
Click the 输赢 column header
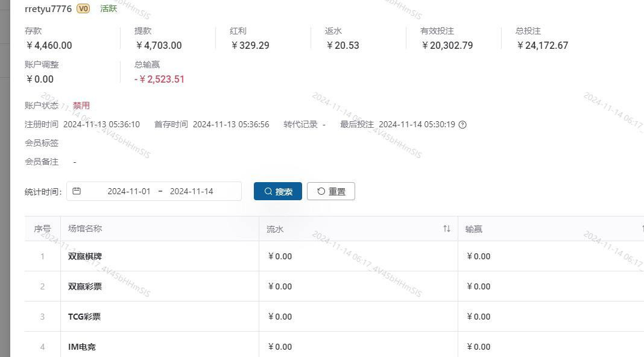[474, 229]
